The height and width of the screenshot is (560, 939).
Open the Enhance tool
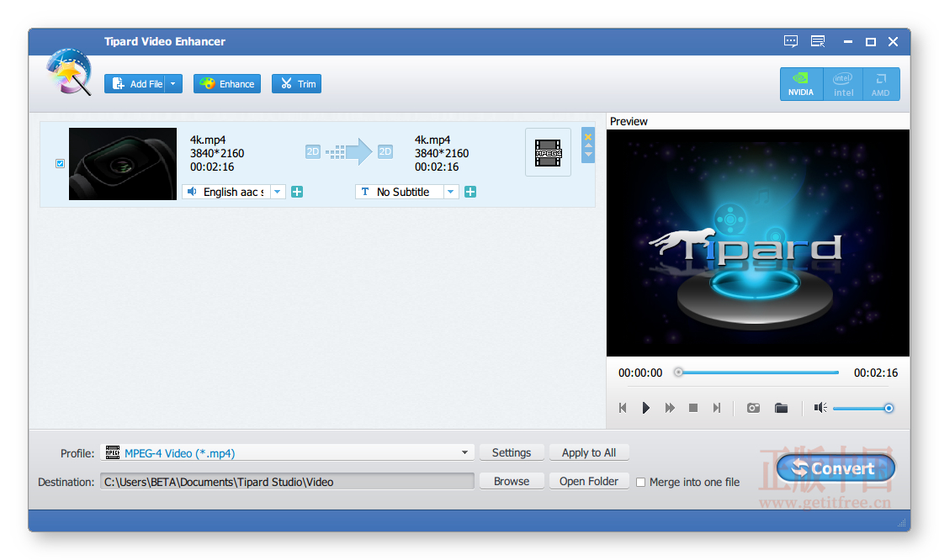[x=227, y=84]
